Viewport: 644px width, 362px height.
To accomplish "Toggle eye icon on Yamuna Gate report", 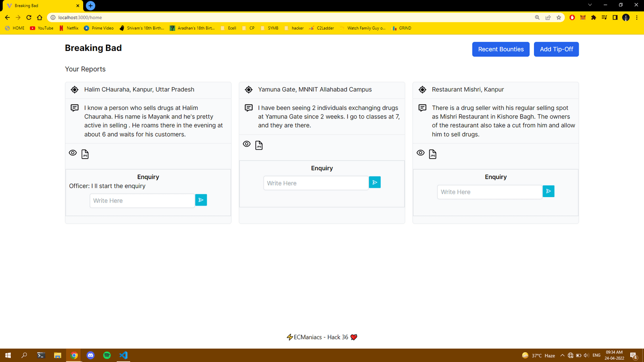I will 246,144.
